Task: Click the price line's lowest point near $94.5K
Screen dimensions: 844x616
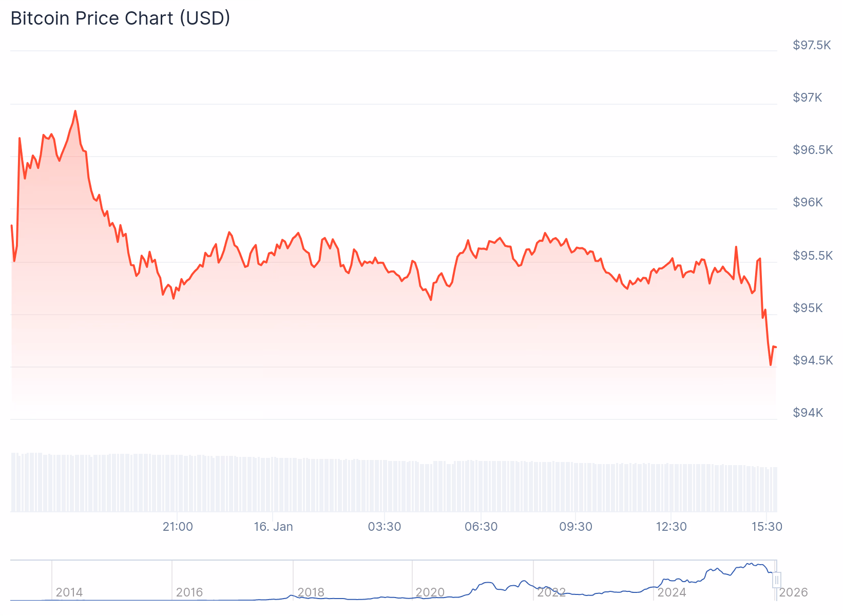Action: coord(771,364)
